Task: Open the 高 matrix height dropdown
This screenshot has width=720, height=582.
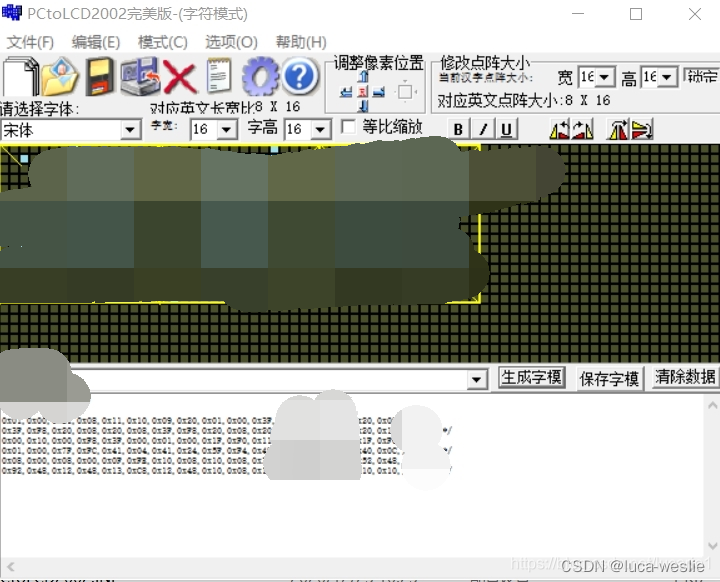Action: 668,77
